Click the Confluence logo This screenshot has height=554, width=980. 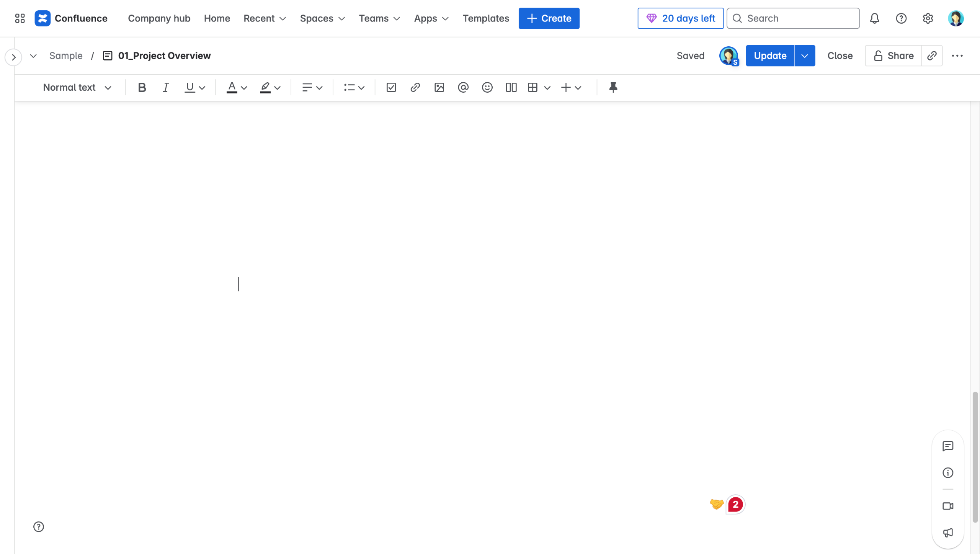click(x=71, y=18)
